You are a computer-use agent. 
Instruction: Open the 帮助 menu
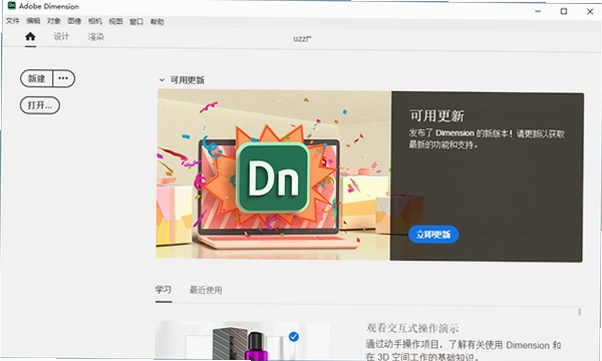[157, 22]
